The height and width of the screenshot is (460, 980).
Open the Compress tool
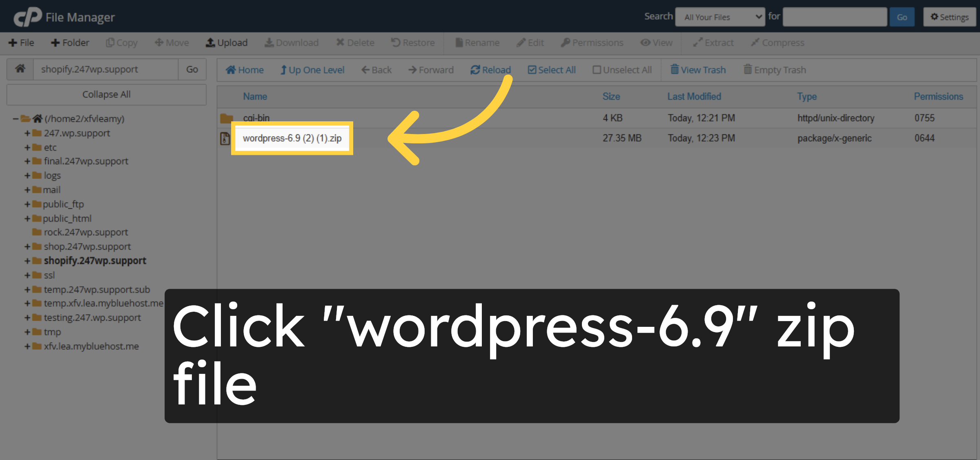pos(777,42)
